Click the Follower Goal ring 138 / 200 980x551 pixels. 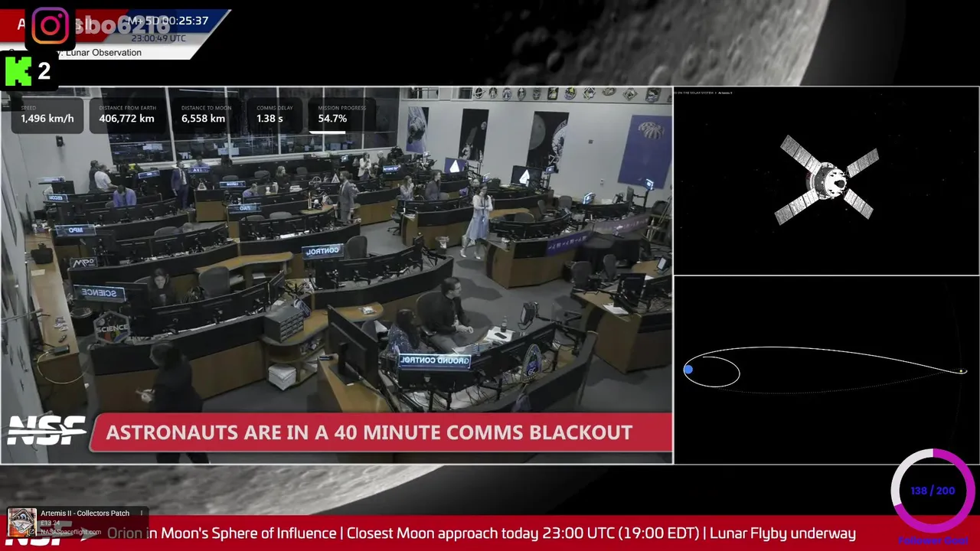tap(933, 491)
